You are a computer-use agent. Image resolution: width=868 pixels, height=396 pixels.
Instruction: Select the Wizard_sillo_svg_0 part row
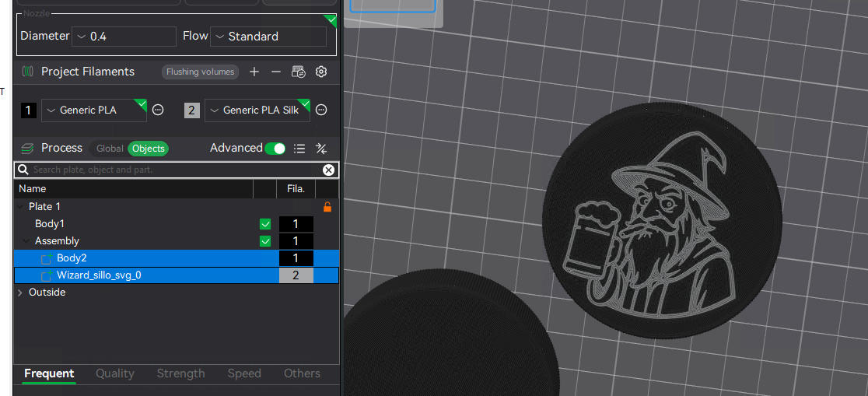[x=99, y=275]
